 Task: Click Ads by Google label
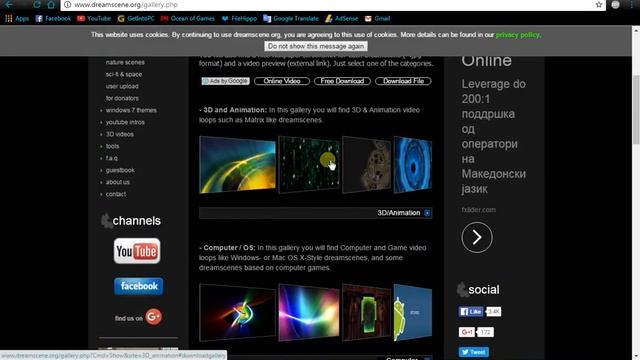click(x=225, y=81)
